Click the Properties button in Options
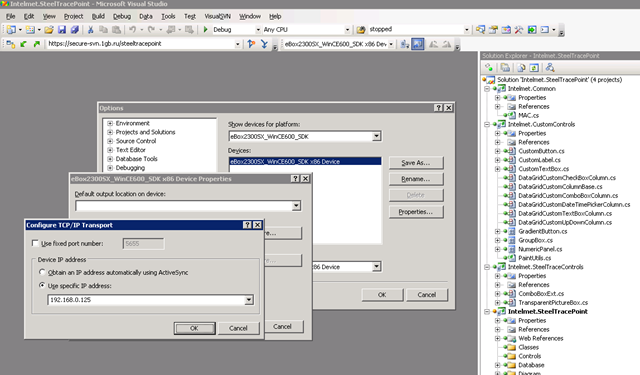 (x=416, y=211)
